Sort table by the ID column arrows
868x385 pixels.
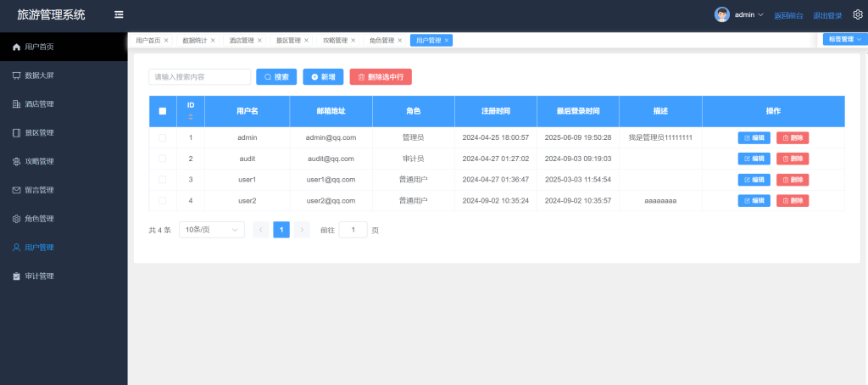[191, 117]
